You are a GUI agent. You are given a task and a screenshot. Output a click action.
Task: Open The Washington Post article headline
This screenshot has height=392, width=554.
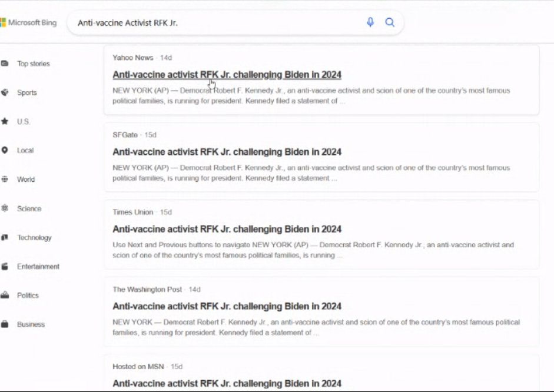[227, 306]
